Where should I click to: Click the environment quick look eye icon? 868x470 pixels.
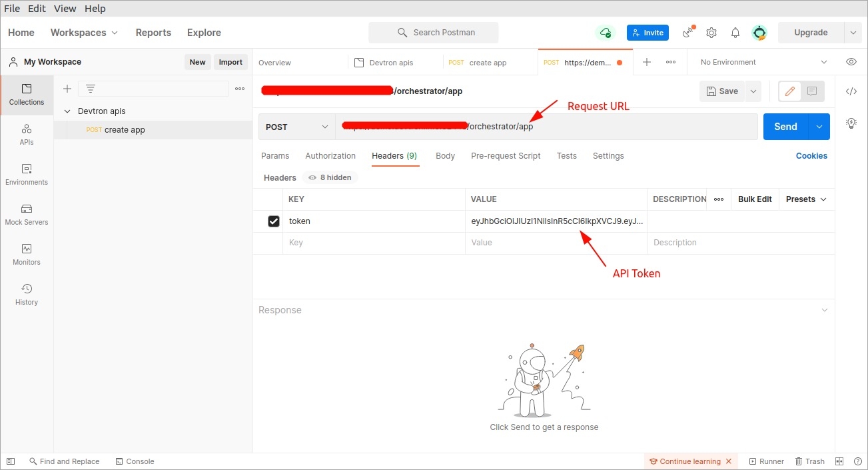pos(851,62)
